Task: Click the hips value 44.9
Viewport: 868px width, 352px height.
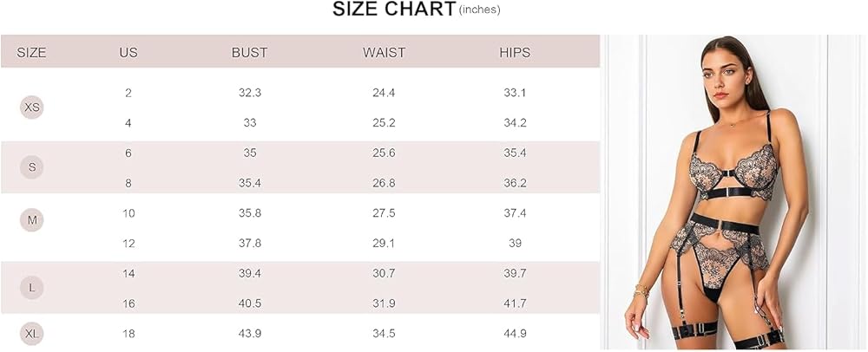Action: [515, 334]
